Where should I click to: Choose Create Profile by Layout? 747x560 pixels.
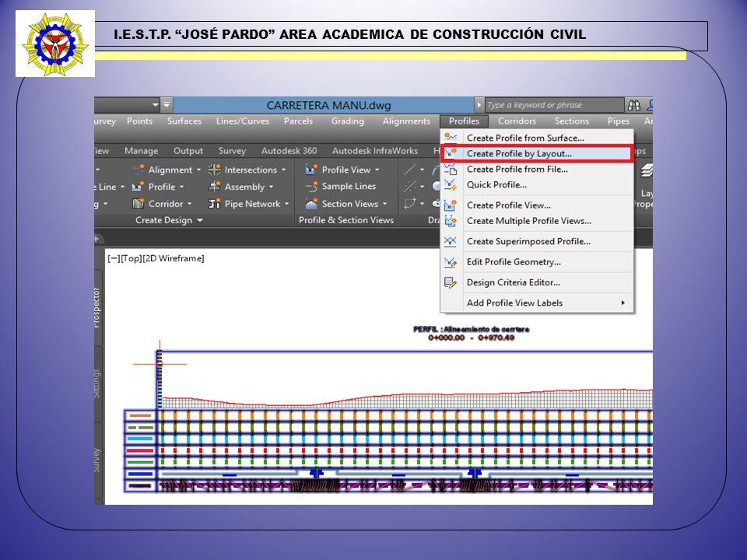click(x=537, y=153)
